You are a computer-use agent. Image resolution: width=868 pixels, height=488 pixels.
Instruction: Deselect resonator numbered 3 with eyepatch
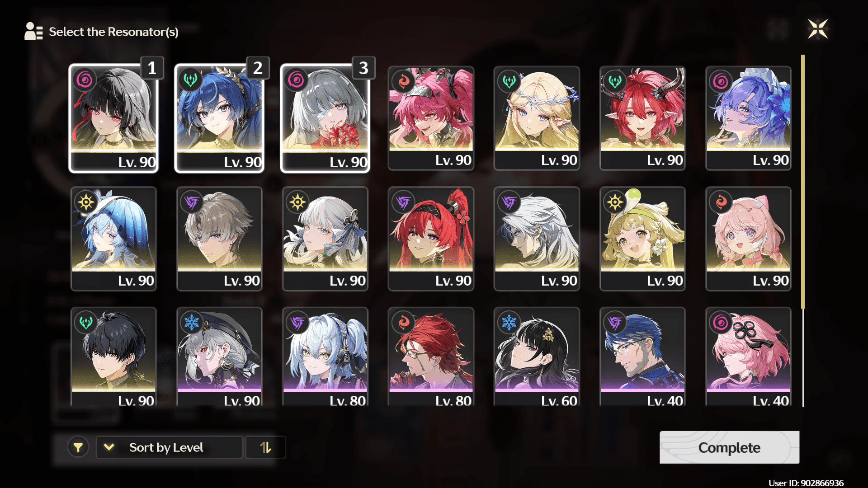pyautogui.click(x=325, y=118)
